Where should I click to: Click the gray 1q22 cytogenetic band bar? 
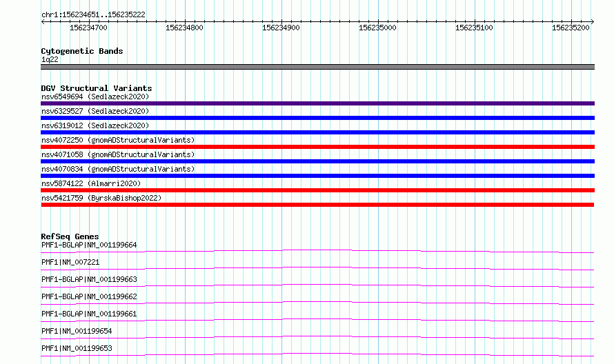tap(317, 67)
